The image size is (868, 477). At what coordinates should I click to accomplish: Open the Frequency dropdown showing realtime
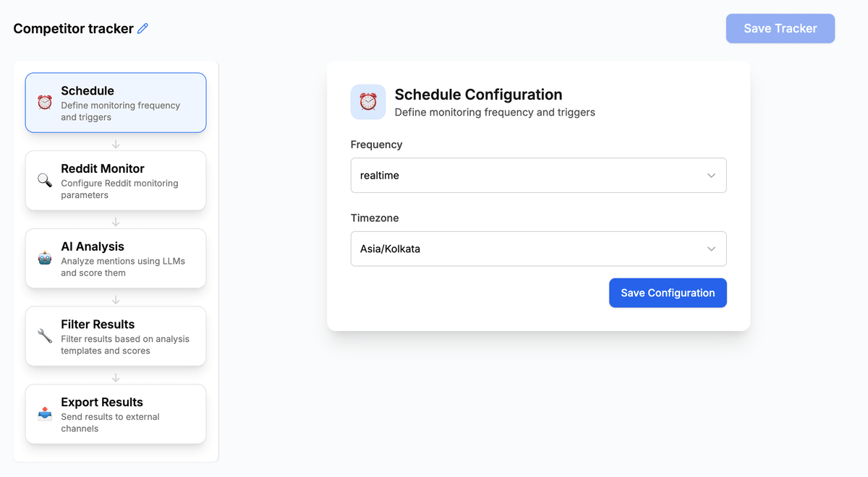click(538, 176)
